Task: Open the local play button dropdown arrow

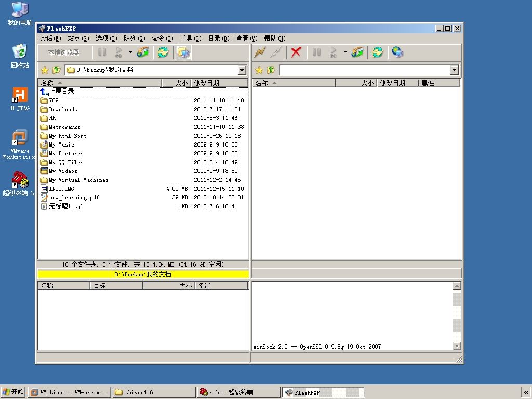Action: pos(130,52)
